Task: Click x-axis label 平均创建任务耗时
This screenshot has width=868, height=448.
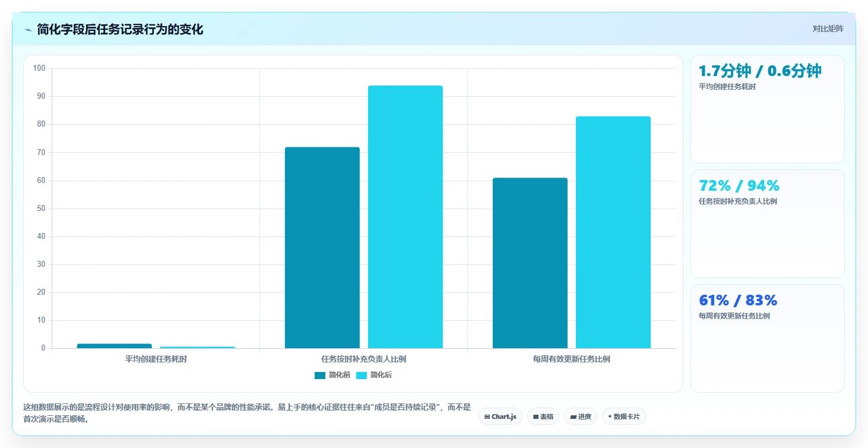Action: pos(156,359)
